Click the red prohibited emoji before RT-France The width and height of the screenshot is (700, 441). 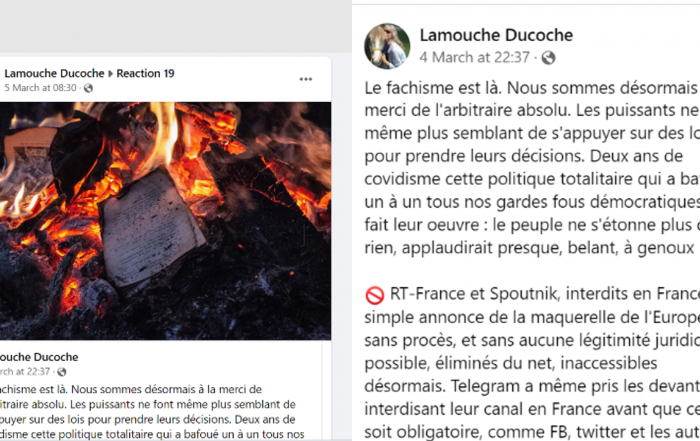tap(375, 295)
